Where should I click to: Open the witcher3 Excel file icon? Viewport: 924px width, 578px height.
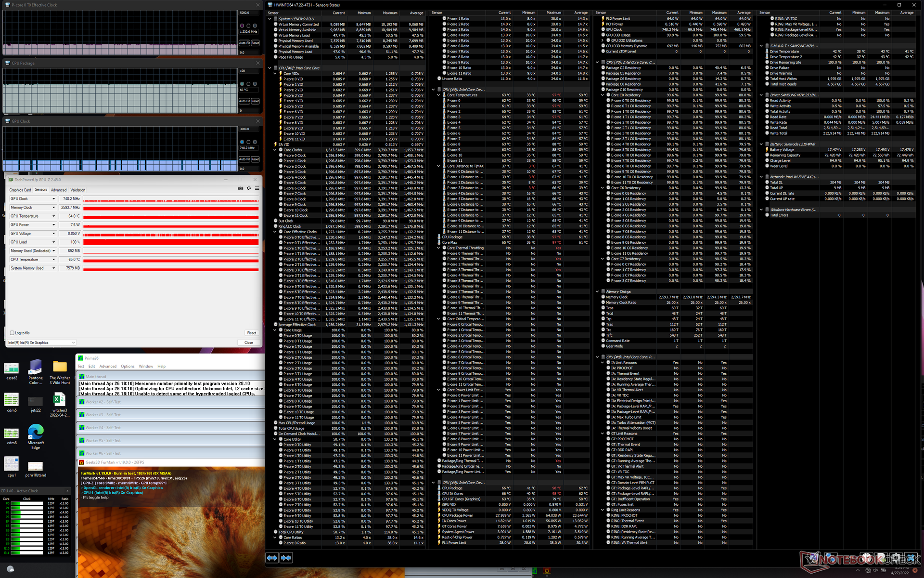[59, 400]
